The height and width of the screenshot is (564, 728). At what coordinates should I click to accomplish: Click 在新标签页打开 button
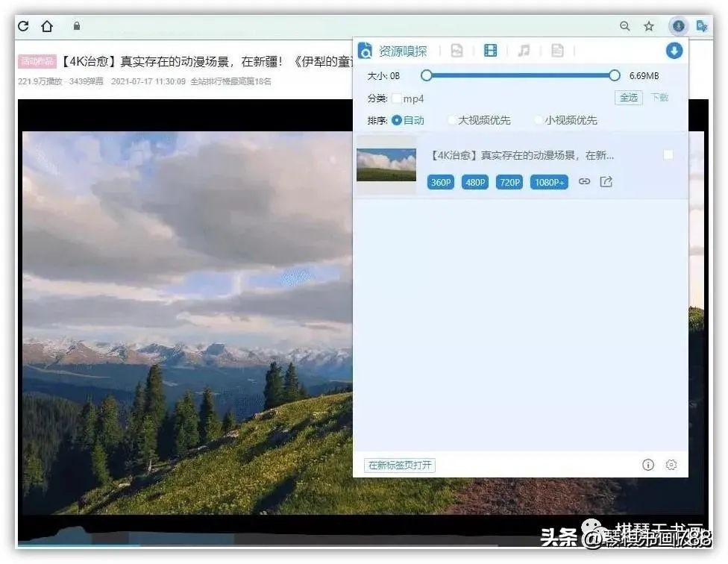pos(400,465)
